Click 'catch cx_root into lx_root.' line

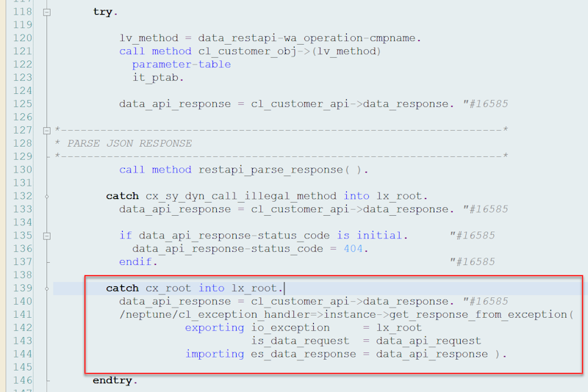click(194, 288)
